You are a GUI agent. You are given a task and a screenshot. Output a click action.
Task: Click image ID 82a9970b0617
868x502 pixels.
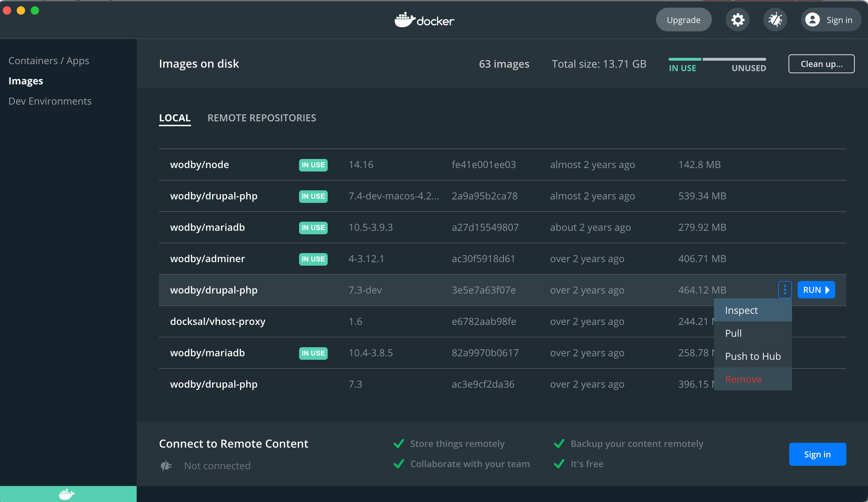[x=485, y=353]
